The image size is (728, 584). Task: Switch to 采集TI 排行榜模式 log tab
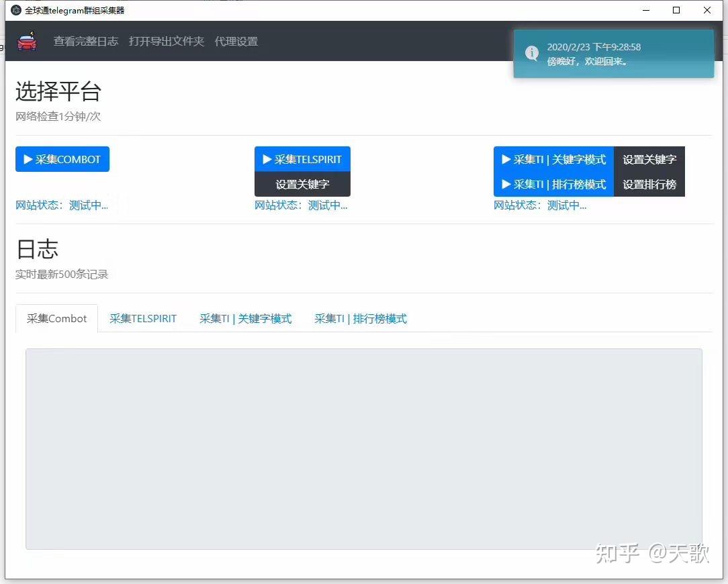[360, 318]
